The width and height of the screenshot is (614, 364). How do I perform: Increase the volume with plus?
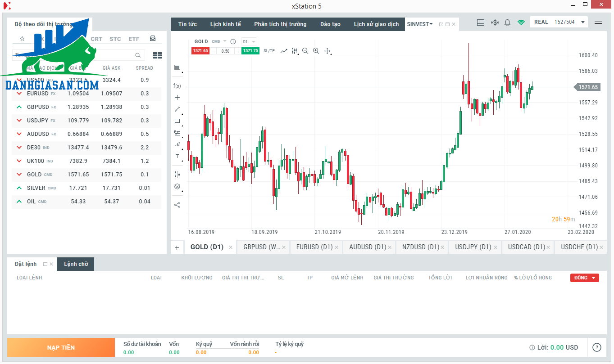click(238, 51)
